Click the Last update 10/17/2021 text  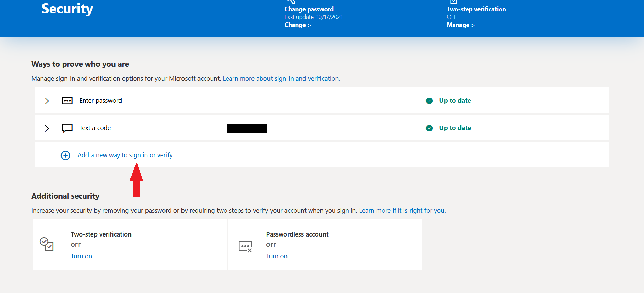[313, 17]
